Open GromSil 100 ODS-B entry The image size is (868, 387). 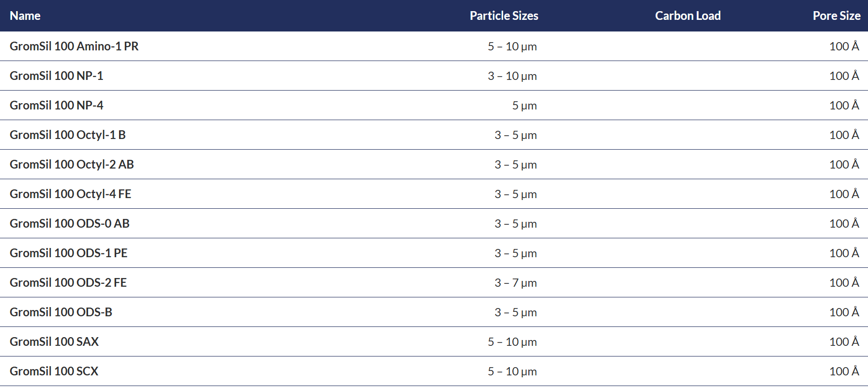coord(61,312)
